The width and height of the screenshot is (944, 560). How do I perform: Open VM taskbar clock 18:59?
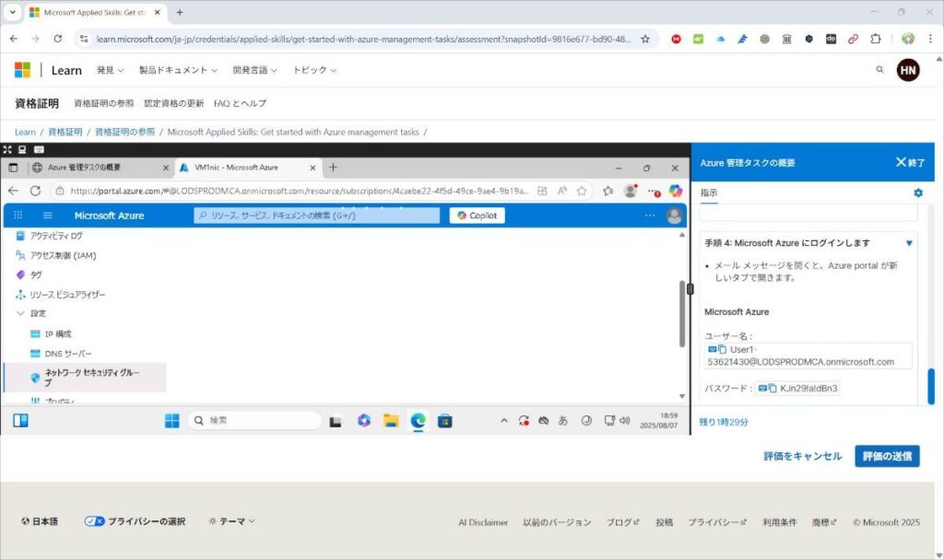click(x=659, y=420)
